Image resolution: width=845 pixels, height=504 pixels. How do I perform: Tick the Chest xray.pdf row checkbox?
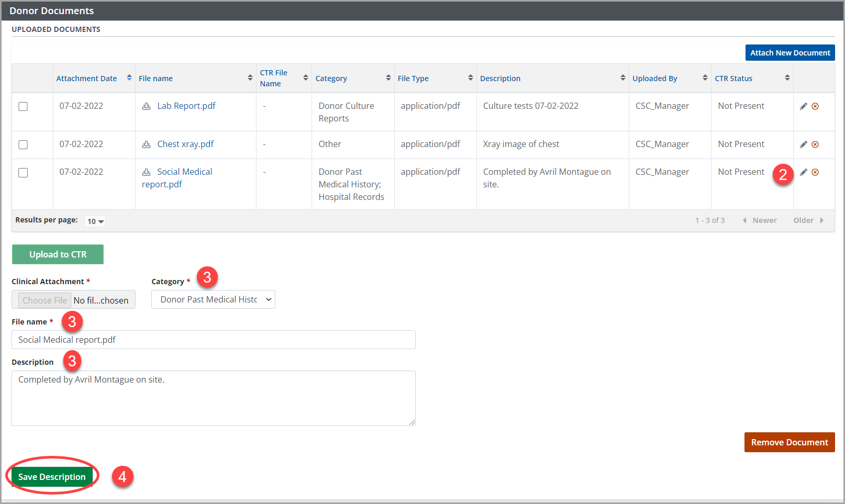point(23,144)
